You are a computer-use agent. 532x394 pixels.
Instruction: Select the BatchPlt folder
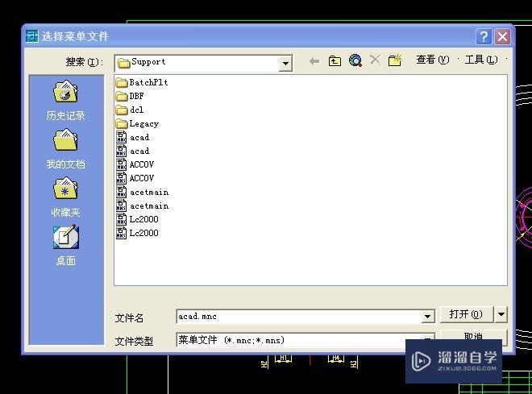click(142, 82)
